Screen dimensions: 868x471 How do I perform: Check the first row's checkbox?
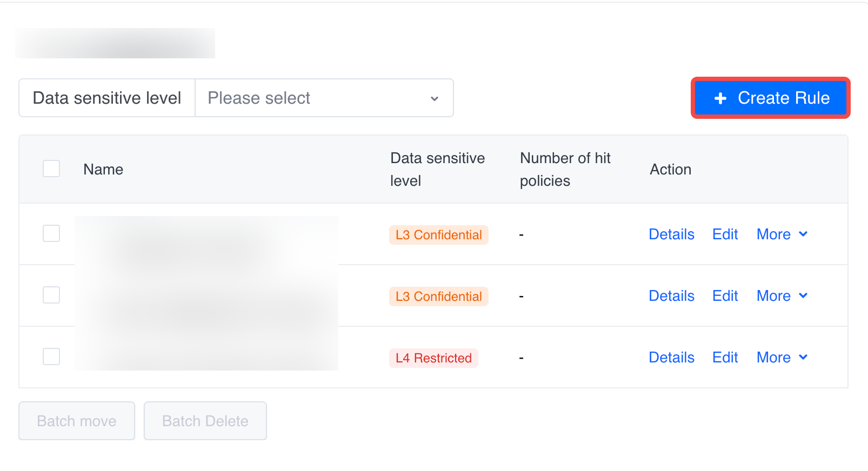[x=51, y=233]
